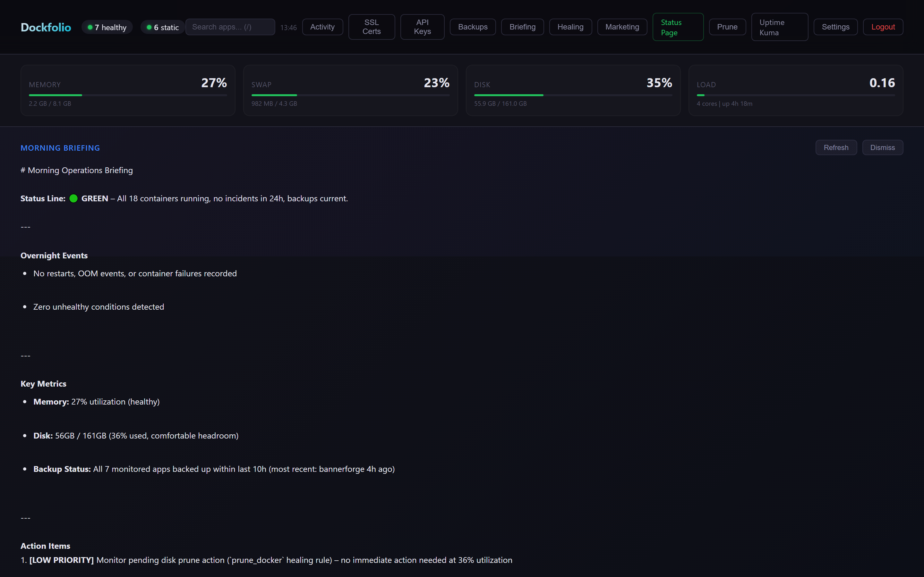This screenshot has height=577, width=924.
Task: Focus the Search apps field
Action: tap(230, 27)
